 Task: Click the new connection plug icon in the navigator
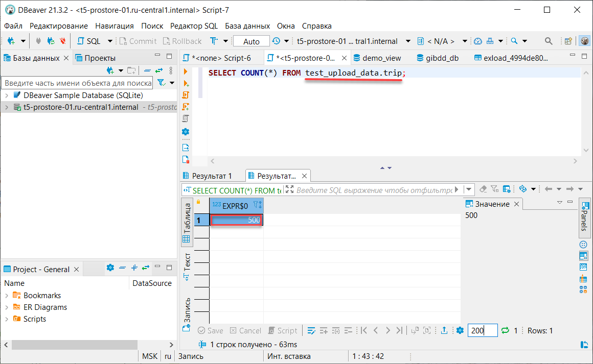coord(110,70)
